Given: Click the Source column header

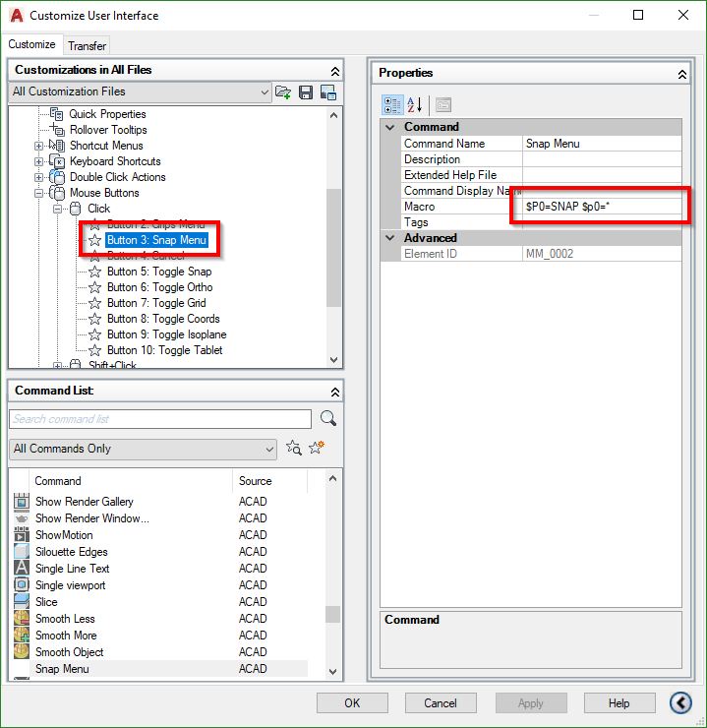Looking at the screenshot, I should (269, 481).
